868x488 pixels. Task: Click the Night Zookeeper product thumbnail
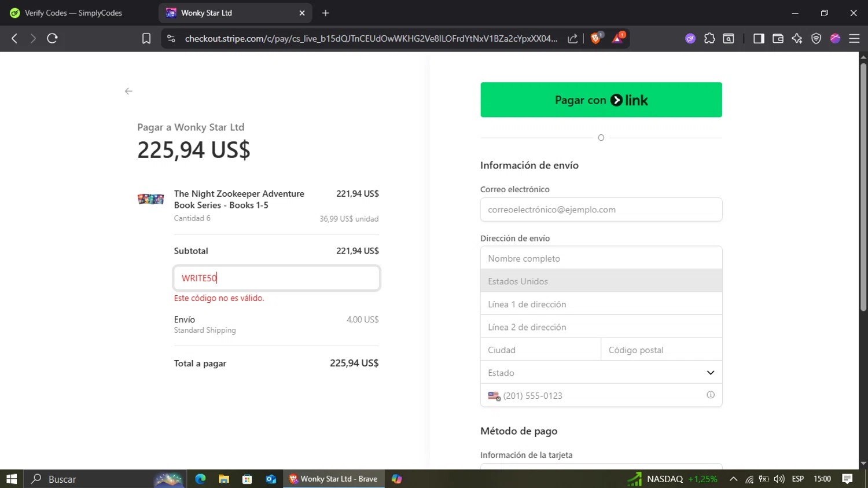point(150,199)
